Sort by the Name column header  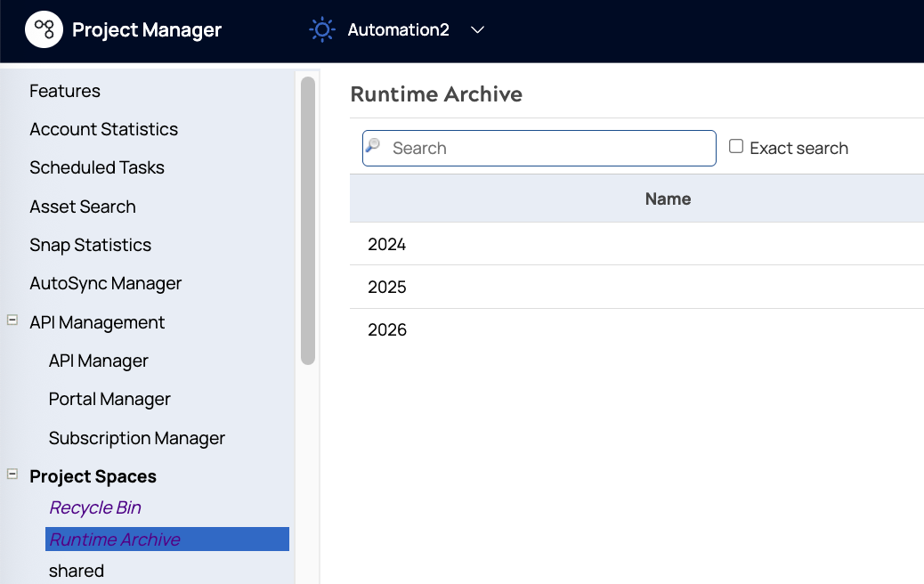(x=668, y=199)
